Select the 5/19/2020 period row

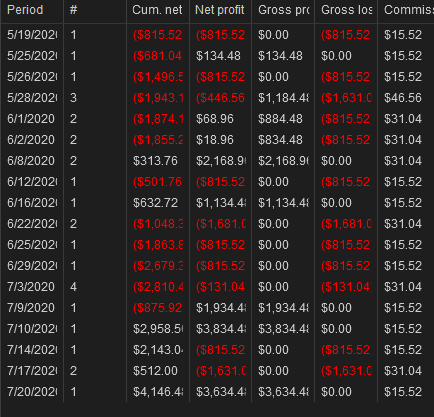pyautogui.click(x=217, y=35)
